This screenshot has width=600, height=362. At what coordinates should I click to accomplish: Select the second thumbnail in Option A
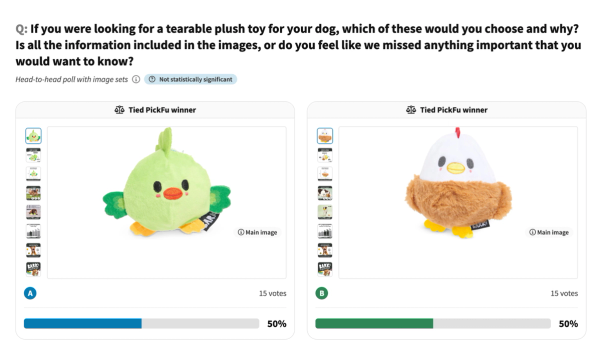click(33, 155)
